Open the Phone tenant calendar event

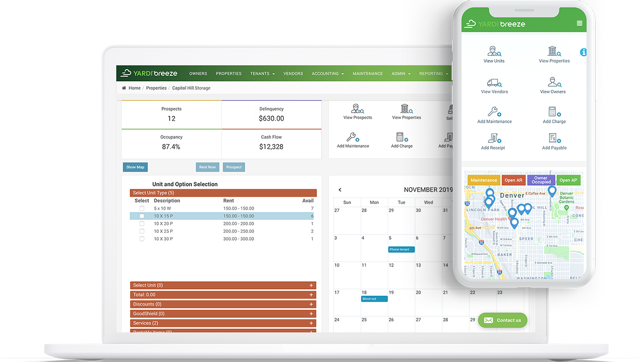point(401,249)
